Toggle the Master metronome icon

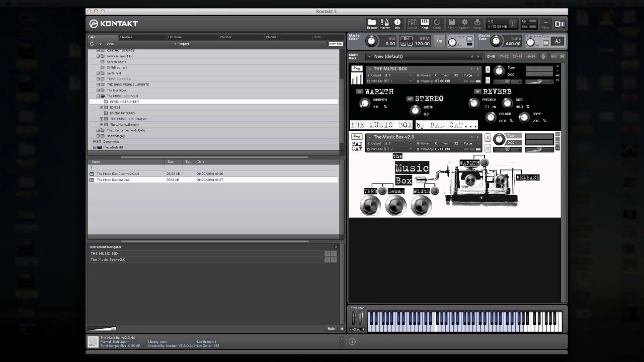pyautogui.click(x=385, y=24)
